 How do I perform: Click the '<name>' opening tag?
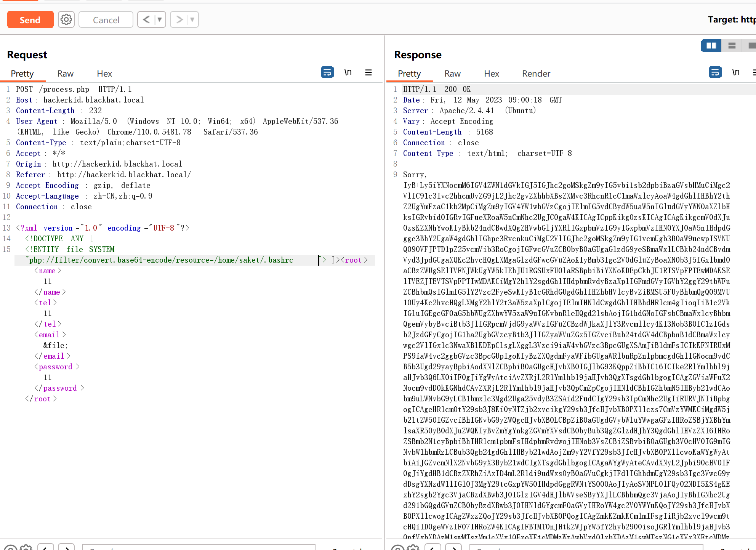pos(48,271)
